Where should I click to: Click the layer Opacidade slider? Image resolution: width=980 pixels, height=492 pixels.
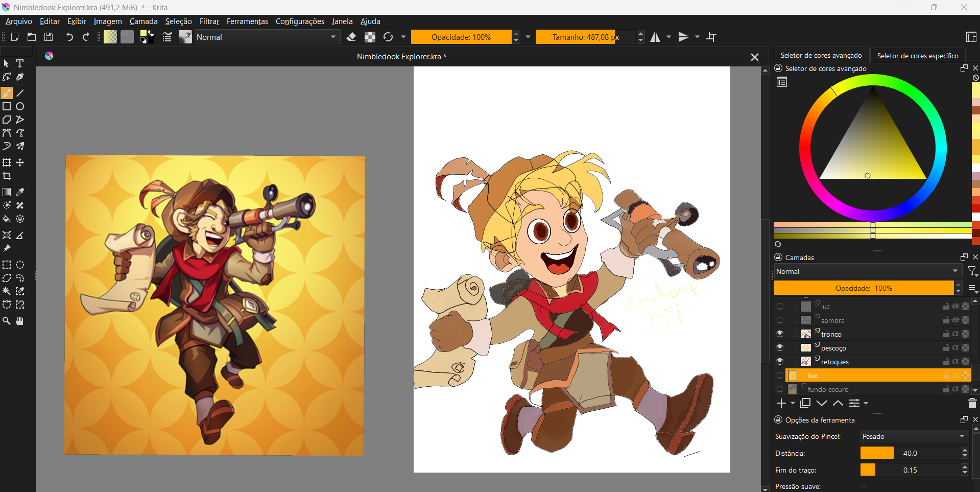click(x=863, y=288)
